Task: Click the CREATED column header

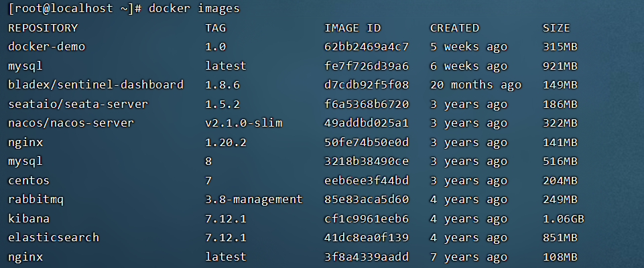Action: click(x=454, y=28)
